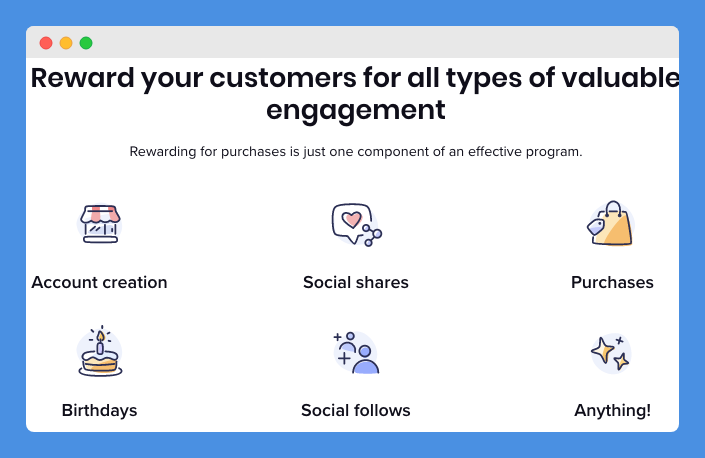Open the Account creation label
The image size is (705, 458).
click(99, 283)
